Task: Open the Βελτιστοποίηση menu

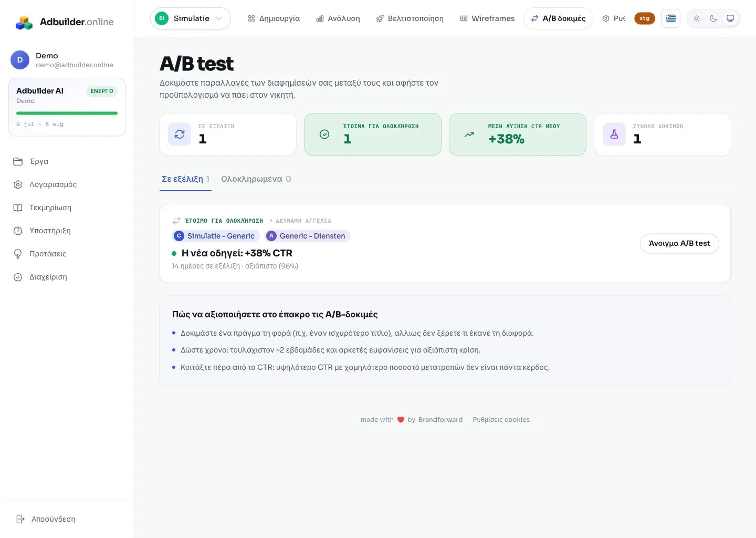Action: click(x=410, y=18)
